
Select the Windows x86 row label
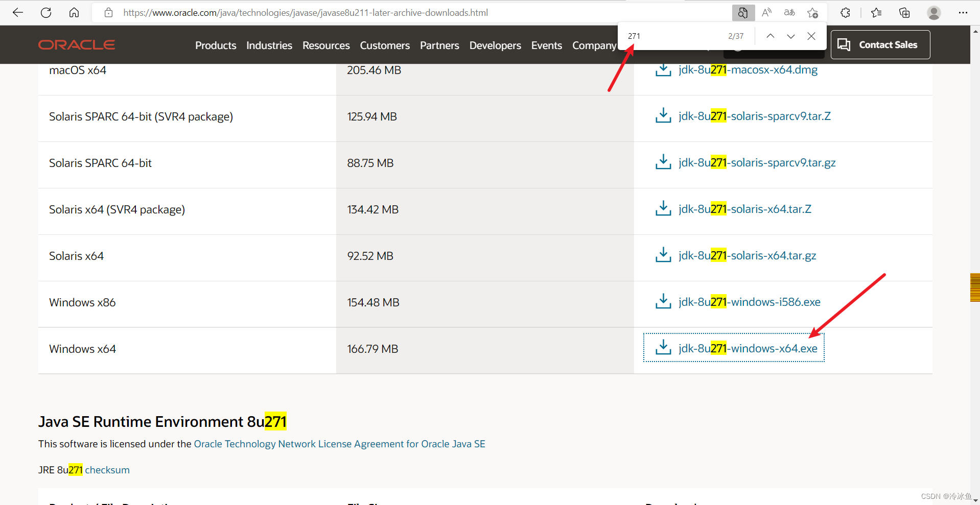point(82,302)
